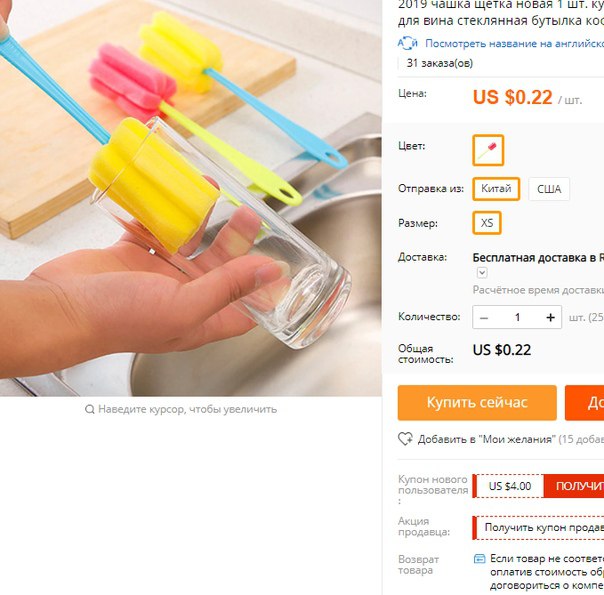Screen dimensions: 604x595
Task: Select Китай as the shipping origin
Action: point(496,189)
